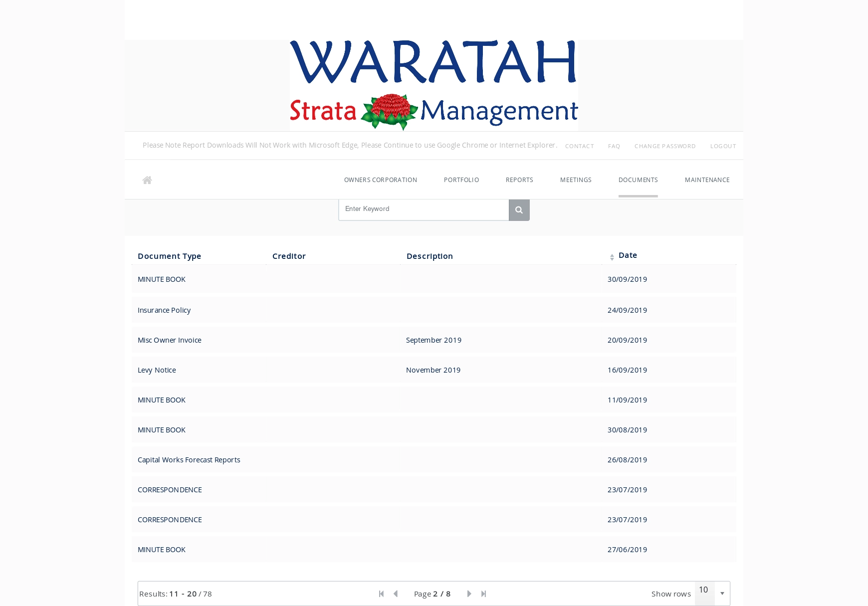The height and width of the screenshot is (606, 868).
Task: Open the Insurance Policy document row
Action: [x=434, y=310]
